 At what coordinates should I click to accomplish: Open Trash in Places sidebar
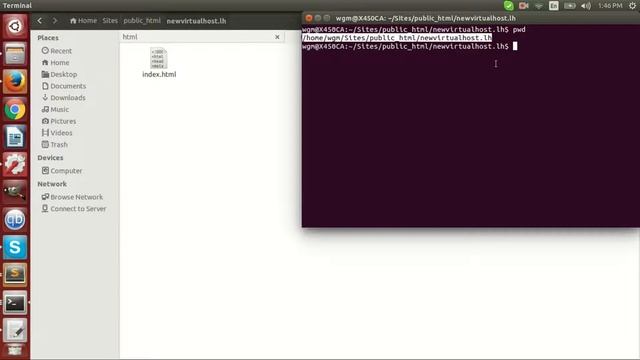pyautogui.click(x=54, y=144)
